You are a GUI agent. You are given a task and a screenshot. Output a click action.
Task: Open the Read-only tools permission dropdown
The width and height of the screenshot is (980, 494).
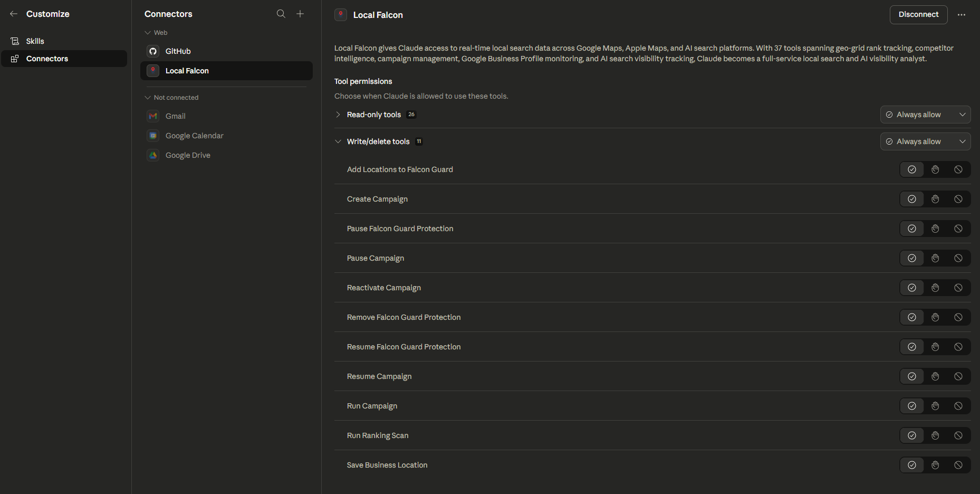click(x=925, y=115)
